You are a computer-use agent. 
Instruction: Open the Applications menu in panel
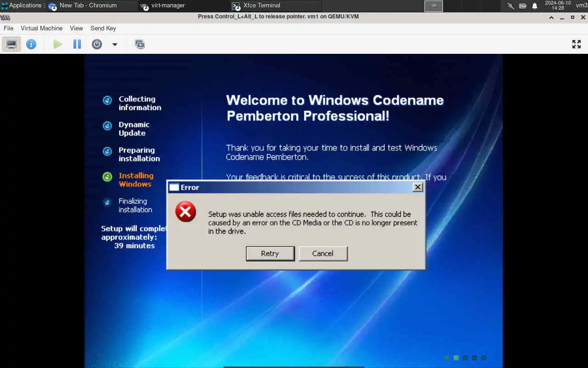(x=22, y=6)
